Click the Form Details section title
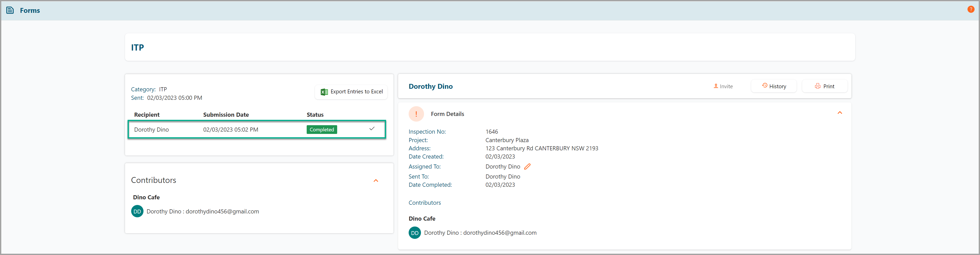The width and height of the screenshot is (980, 255). [447, 114]
